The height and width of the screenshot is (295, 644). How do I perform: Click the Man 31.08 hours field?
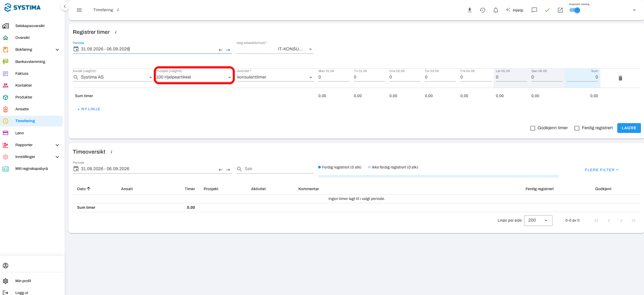pos(334,77)
